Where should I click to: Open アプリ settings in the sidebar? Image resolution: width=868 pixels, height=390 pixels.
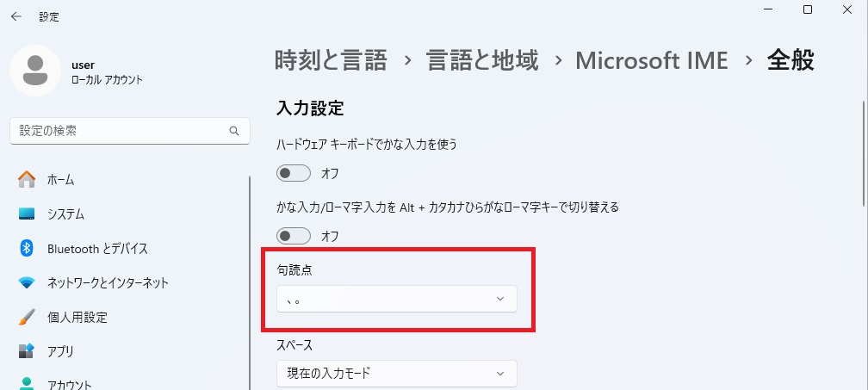click(x=60, y=351)
